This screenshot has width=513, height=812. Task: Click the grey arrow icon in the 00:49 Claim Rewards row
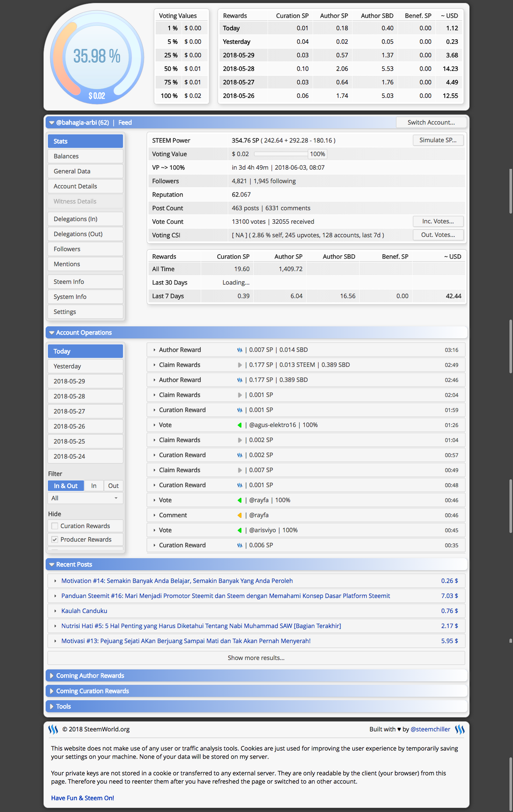coord(240,470)
